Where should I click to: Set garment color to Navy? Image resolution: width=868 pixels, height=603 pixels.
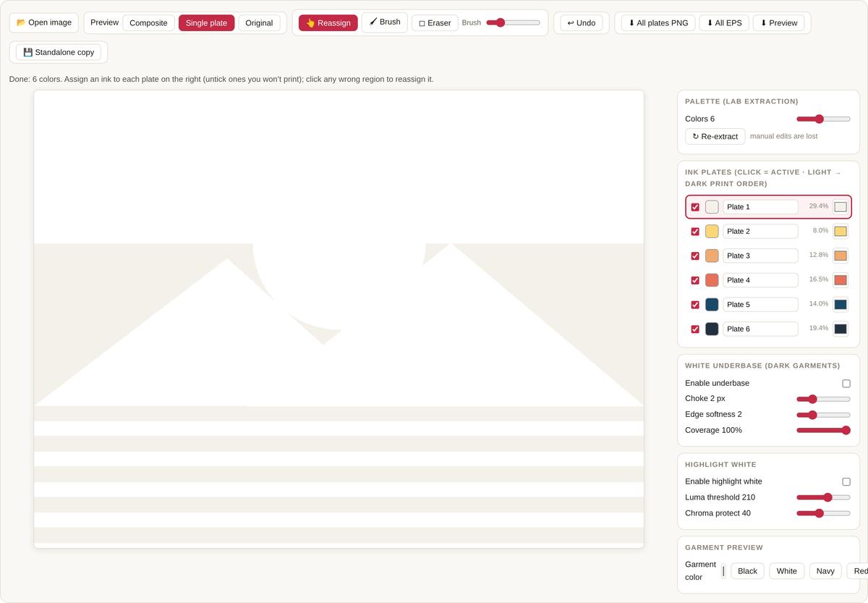point(825,571)
